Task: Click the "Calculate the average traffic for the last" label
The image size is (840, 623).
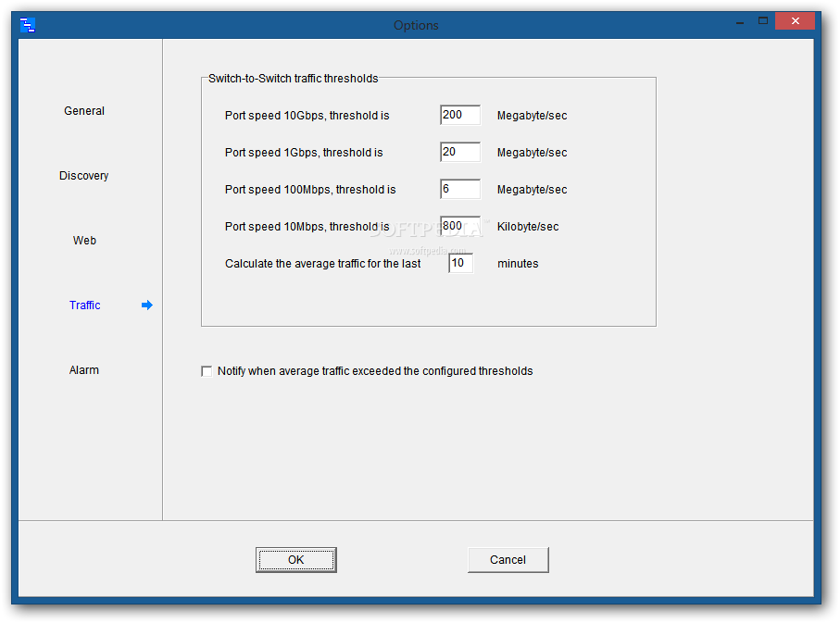Action: tap(322, 264)
